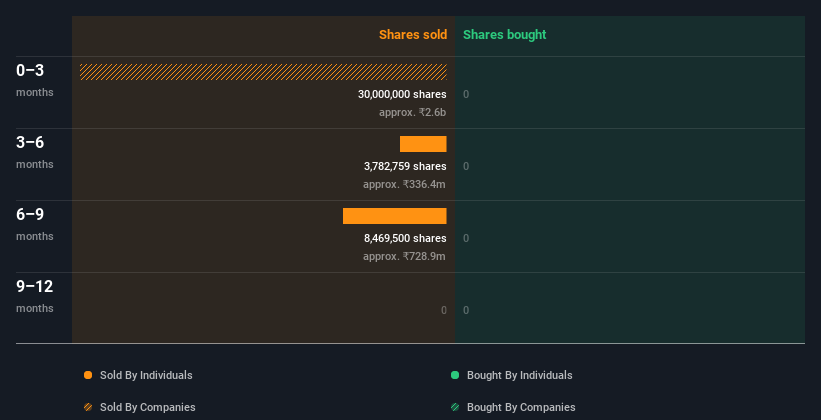The width and height of the screenshot is (821, 420).
Task: Click the 9–12 months shares bought zero
Action: click(466, 311)
